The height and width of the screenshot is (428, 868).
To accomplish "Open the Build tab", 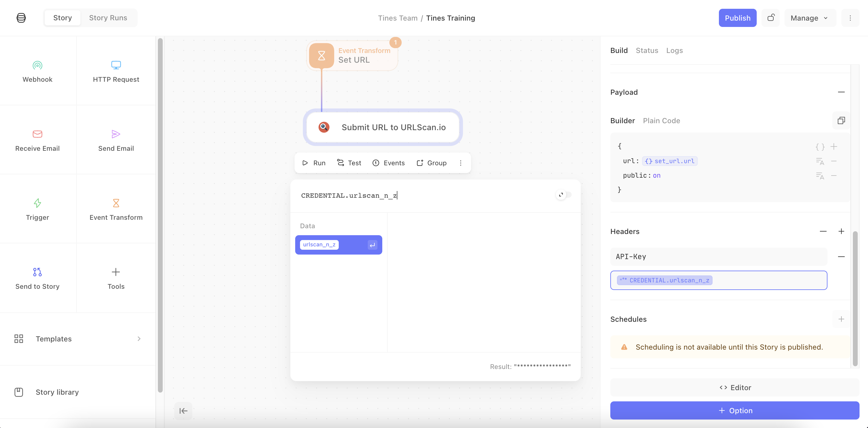I will [x=619, y=51].
